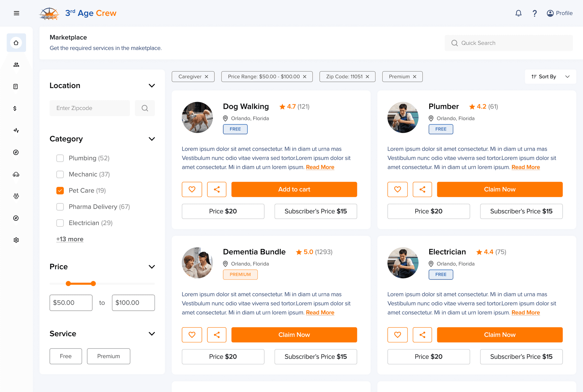Open the users sidebar icon
This screenshot has height=392, width=583.
[16, 65]
